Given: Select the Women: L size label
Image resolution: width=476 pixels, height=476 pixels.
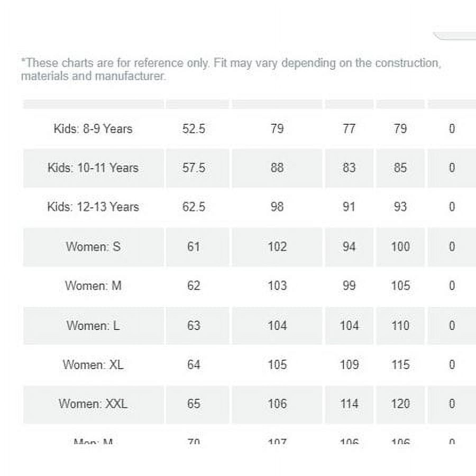Looking at the screenshot, I should (93, 325).
